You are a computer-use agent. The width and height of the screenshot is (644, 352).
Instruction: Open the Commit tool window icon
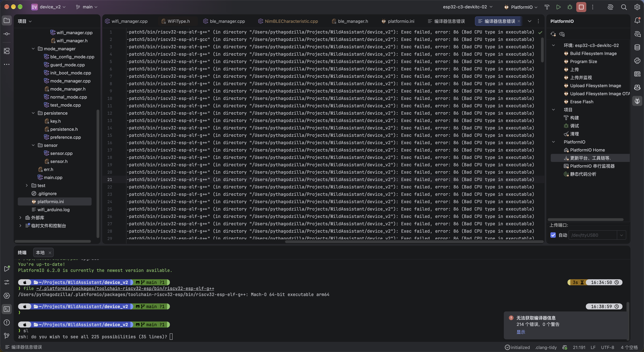coord(7,34)
